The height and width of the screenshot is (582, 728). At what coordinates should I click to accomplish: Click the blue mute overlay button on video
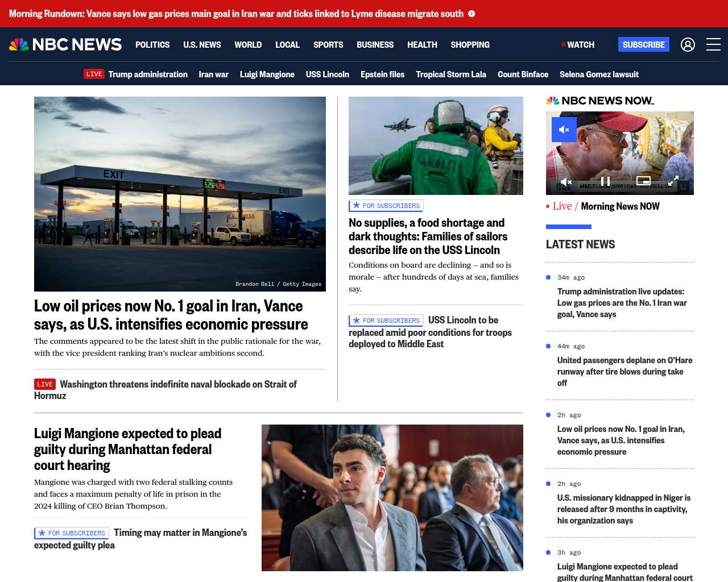coord(564,130)
